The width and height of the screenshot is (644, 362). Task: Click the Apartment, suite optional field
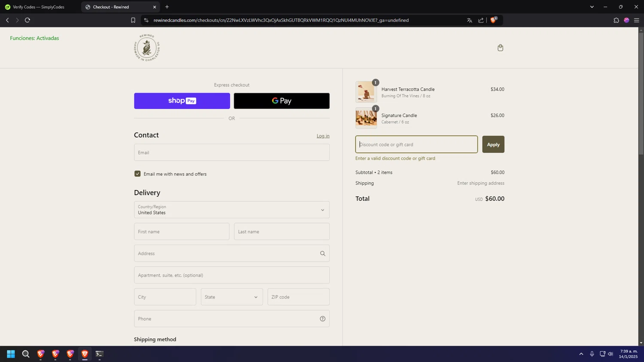pyautogui.click(x=232, y=275)
